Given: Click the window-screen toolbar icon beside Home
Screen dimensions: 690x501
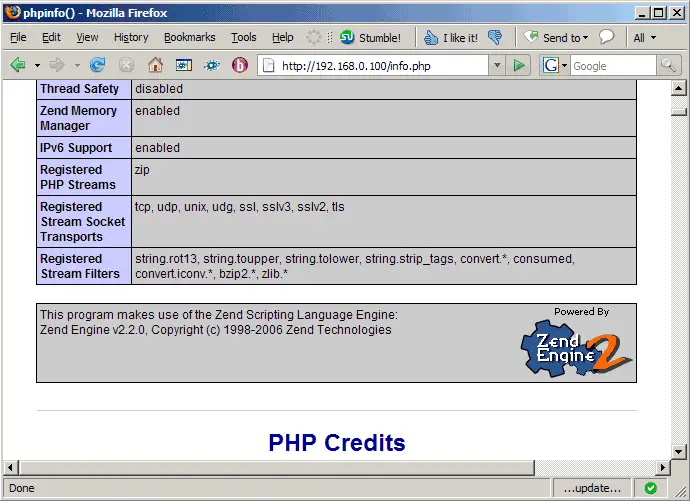Looking at the screenshot, I should (184, 66).
